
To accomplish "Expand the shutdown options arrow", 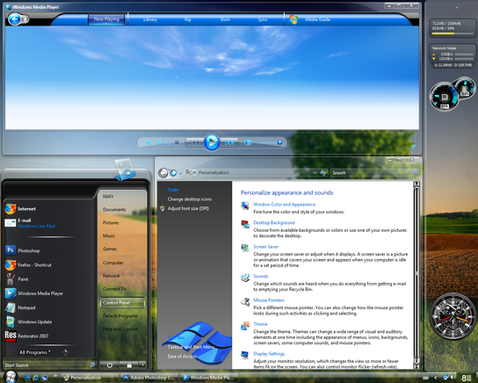I will tap(143, 365).
